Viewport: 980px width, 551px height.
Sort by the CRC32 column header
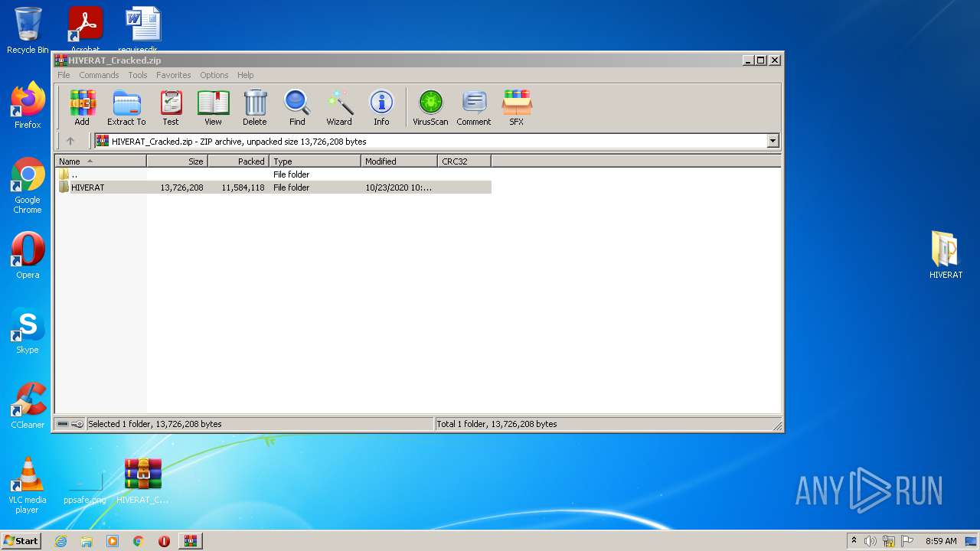click(x=464, y=161)
